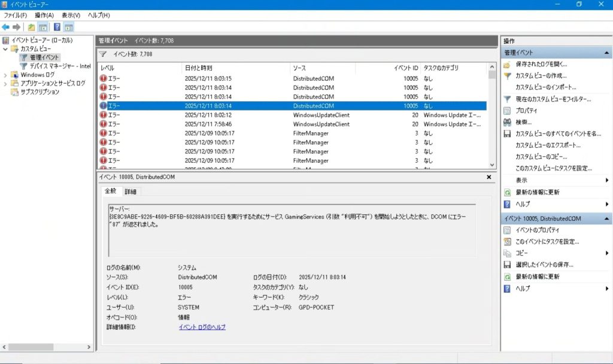Screen dimensions: 613x364
Task: Open the 表示 submenu arrow in actions pane
Action: tap(606, 180)
